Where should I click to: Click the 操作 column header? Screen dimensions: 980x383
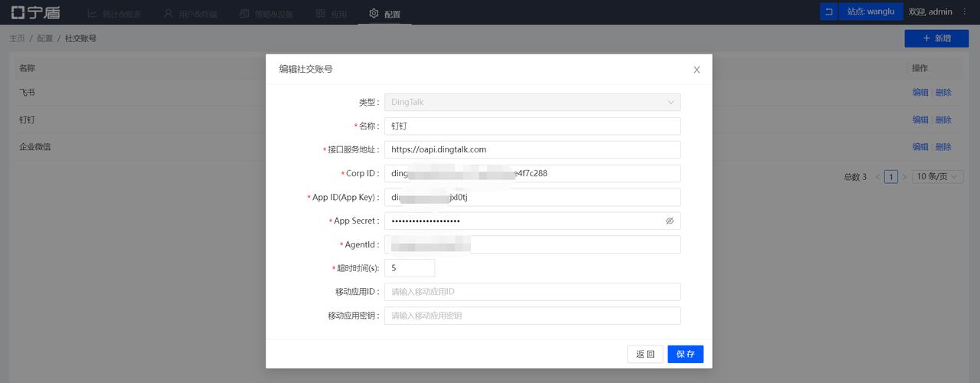pos(920,68)
